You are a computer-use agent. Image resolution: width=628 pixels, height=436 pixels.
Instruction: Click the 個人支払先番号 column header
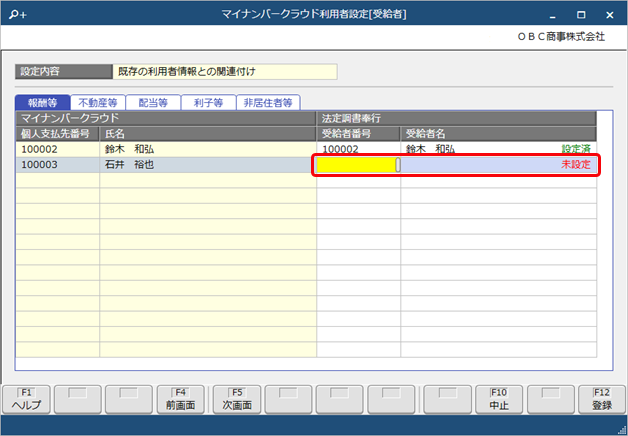57,134
